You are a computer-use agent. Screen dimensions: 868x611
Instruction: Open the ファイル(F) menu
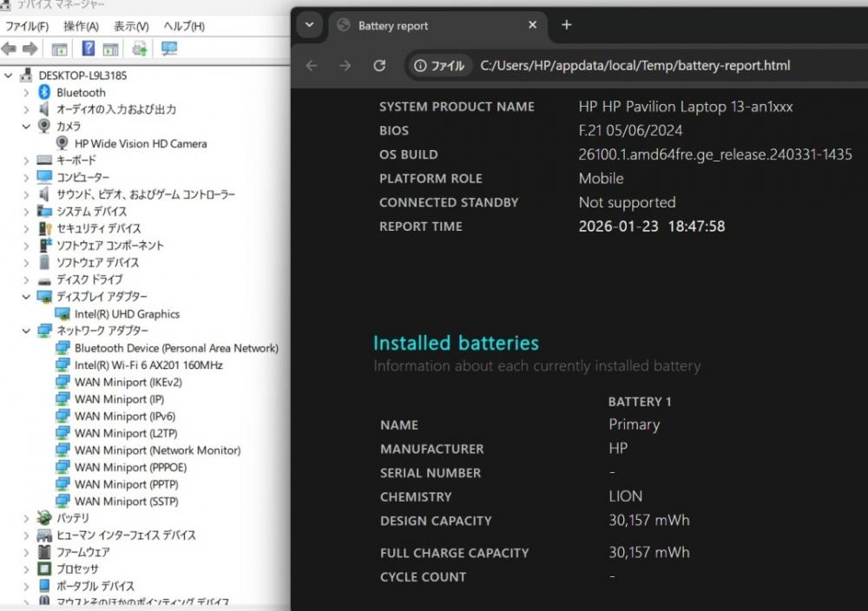[26, 26]
